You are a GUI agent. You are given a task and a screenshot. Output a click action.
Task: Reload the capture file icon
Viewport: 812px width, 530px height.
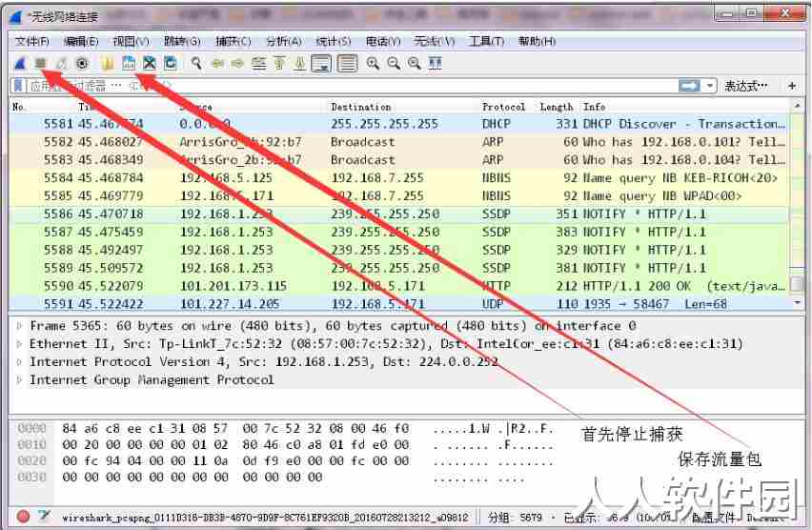[170, 64]
